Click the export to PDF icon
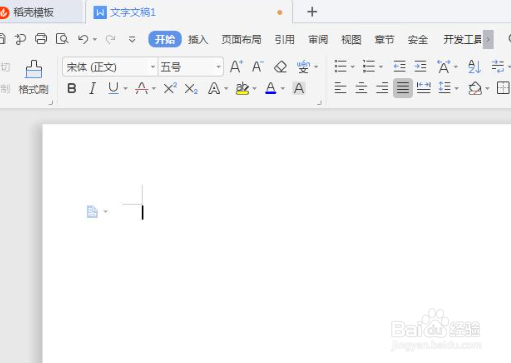 tap(20, 39)
